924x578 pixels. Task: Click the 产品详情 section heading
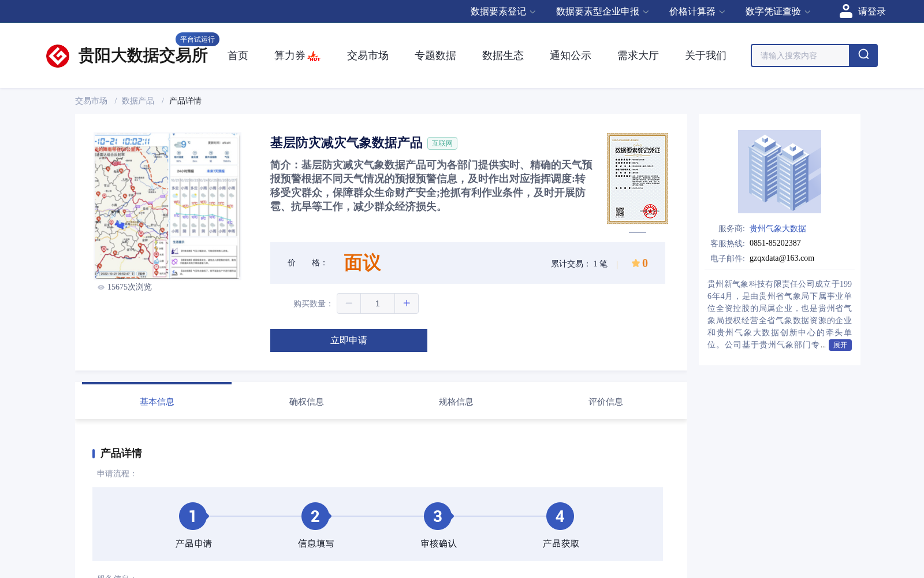[121, 453]
